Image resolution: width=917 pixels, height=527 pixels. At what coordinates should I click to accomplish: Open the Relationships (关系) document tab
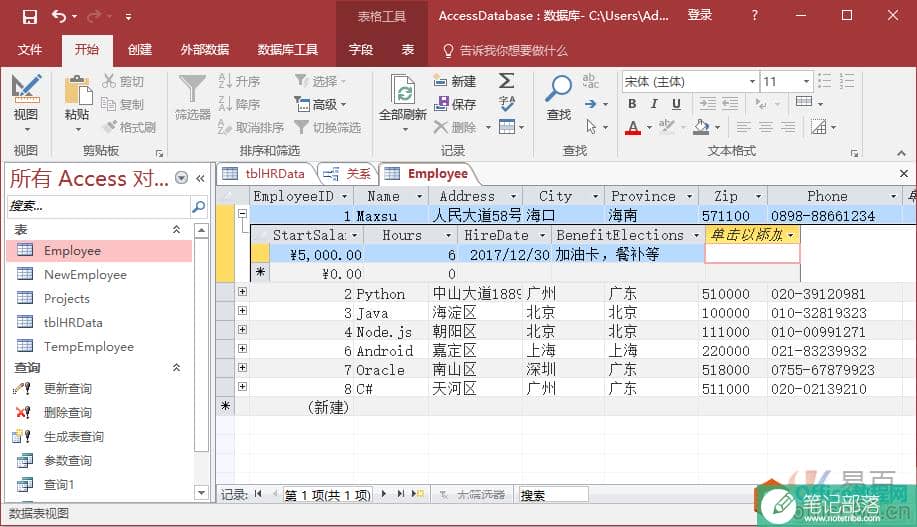tap(349, 174)
